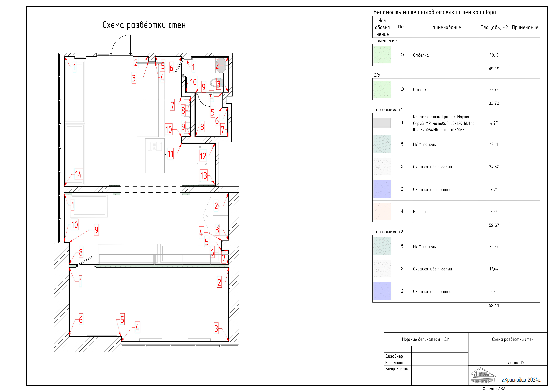Image resolution: width=554 pixels, height=392 pixels.
Task: Click the 'Морские деликатесы – ДИ' title block cell
Action: click(426, 339)
